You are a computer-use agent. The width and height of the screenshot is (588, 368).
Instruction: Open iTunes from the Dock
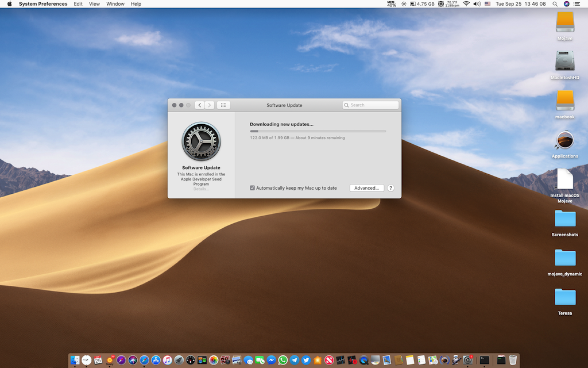tap(167, 360)
